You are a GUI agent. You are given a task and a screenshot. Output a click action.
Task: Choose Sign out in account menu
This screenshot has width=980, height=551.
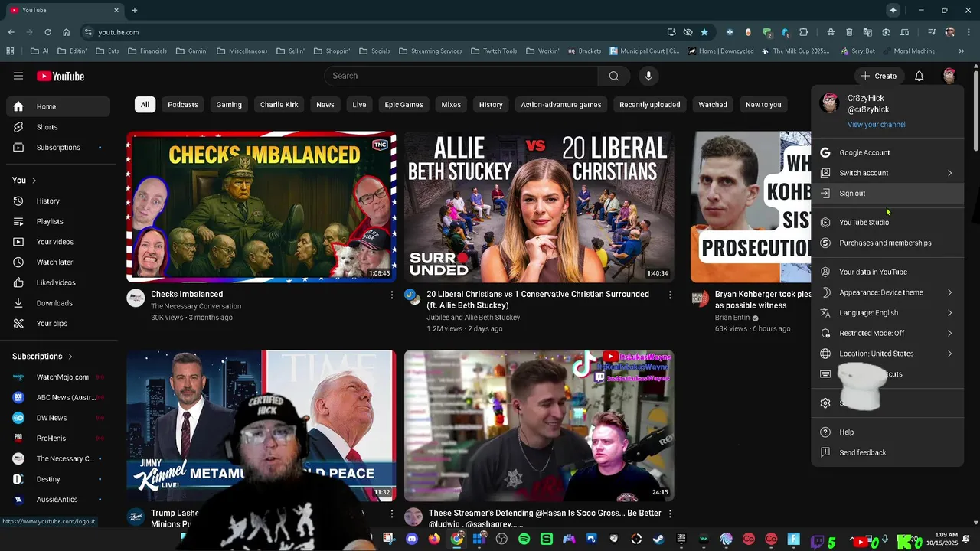887,194
